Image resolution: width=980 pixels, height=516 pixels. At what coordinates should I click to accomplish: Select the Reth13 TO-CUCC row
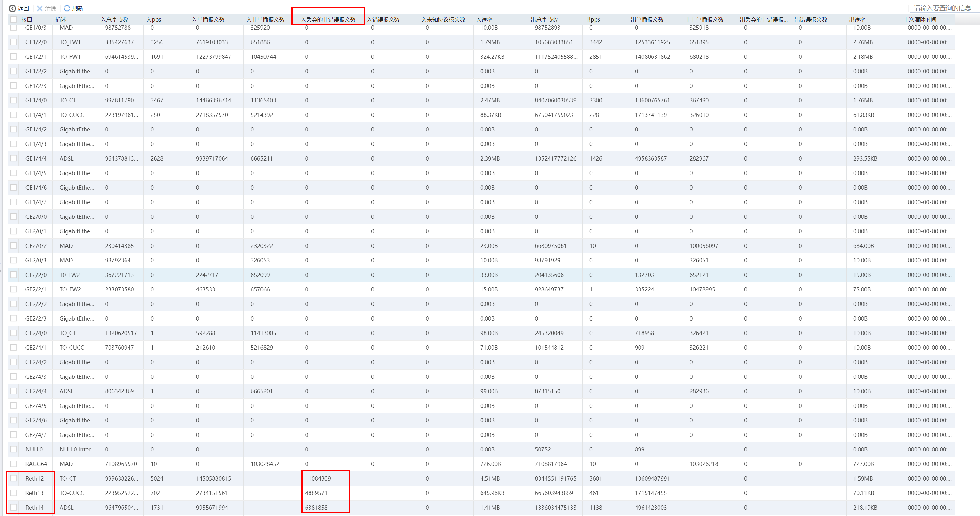tap(72, 493)
